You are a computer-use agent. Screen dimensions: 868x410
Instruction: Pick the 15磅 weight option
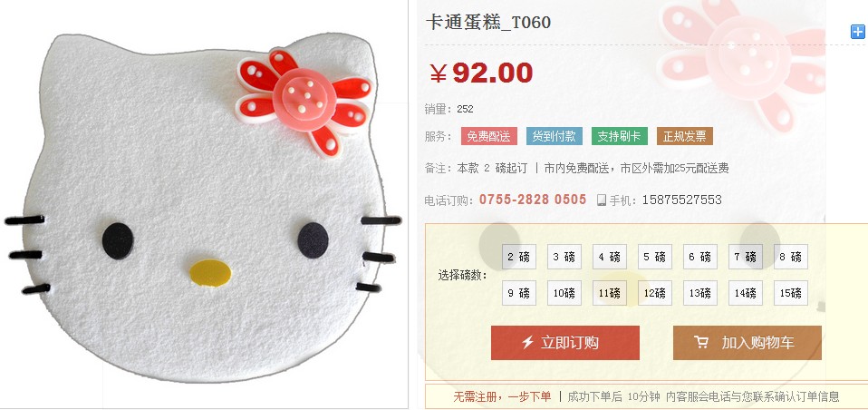click(x=790, y=293)
